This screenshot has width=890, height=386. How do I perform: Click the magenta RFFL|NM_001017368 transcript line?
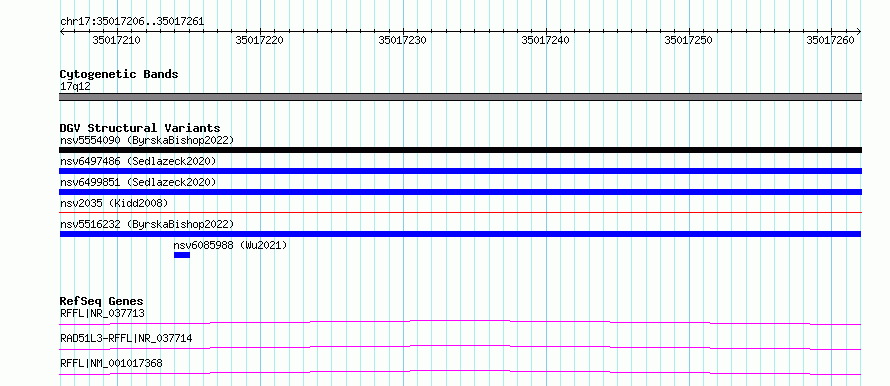[x=460, y=372]
